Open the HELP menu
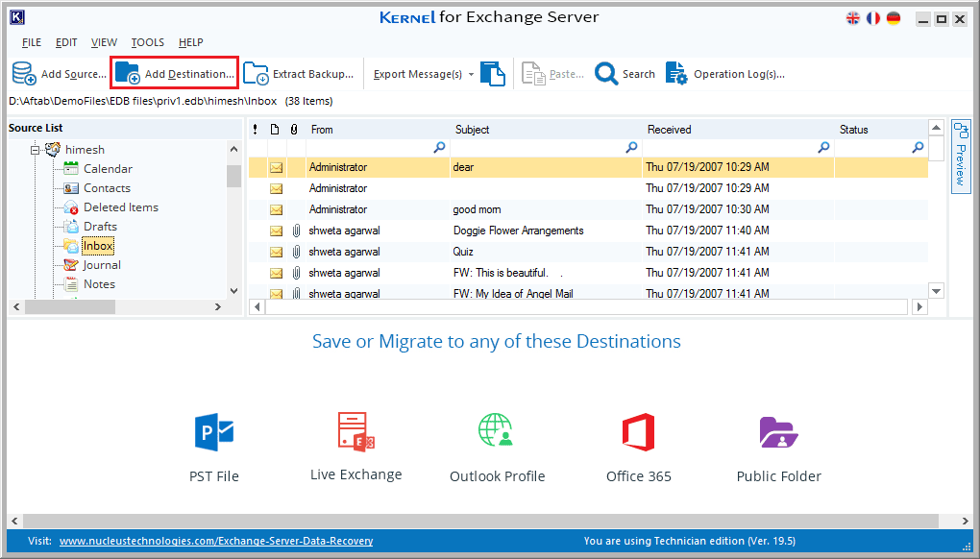This screenshot has width=980, height=559. pos(190,42)
